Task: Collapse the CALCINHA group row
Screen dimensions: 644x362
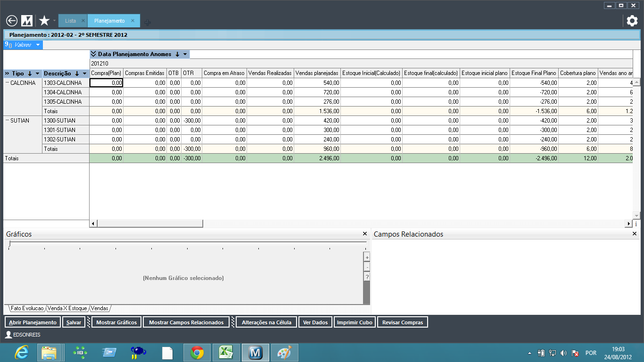Action: point(7,83)
